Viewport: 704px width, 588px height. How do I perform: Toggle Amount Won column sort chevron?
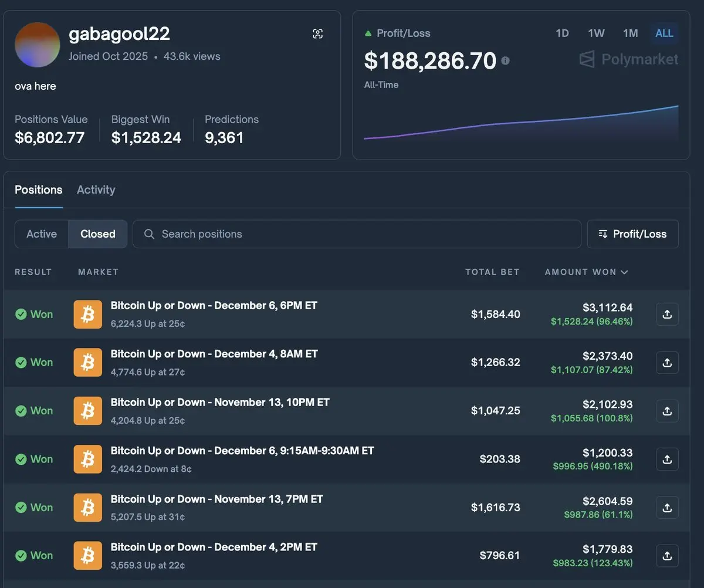624,272
